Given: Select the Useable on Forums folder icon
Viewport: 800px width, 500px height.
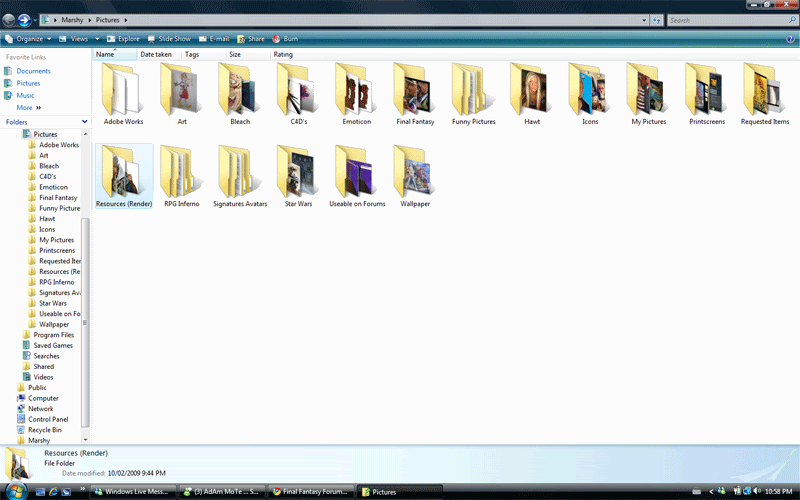Looking at the screenshot, I should (356, 172).
